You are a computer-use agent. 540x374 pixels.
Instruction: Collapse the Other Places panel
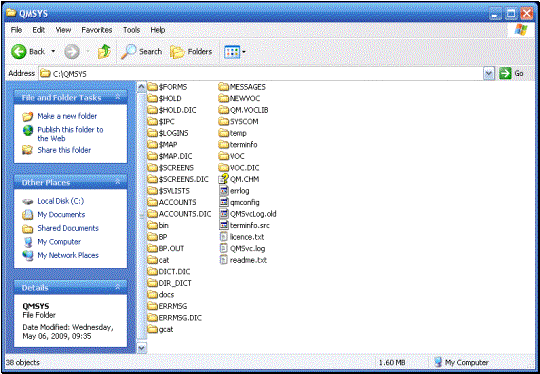click(x=118, y=182)
